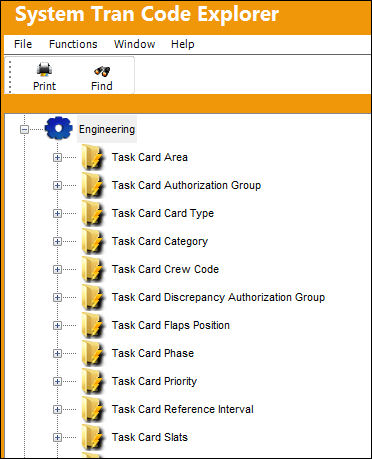The width and height of the screenshot is (372, 459).
Task: Click the toolbar drag handle grip
Action: 10,76
